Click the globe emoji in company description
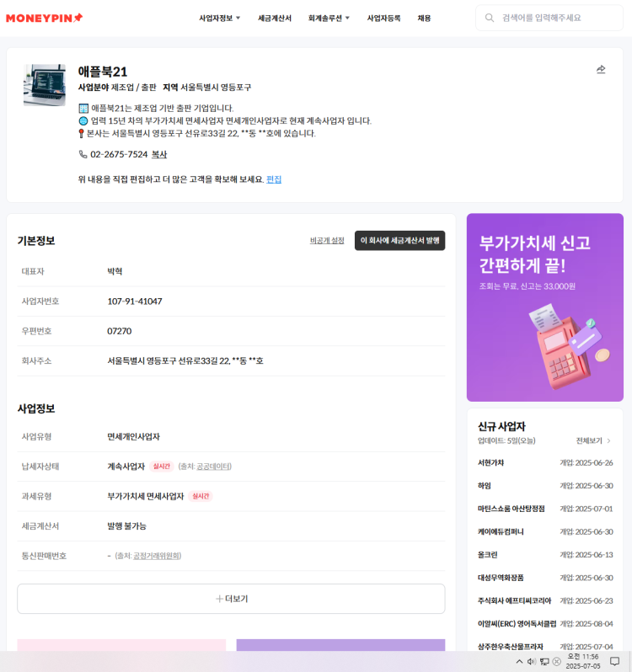The height and width of the screenshot is (672, 632). point(83,121)
